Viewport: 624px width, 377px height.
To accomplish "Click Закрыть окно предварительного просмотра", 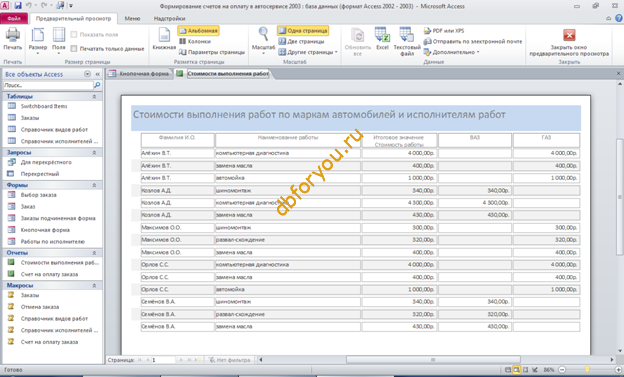I will click(569, 42).
